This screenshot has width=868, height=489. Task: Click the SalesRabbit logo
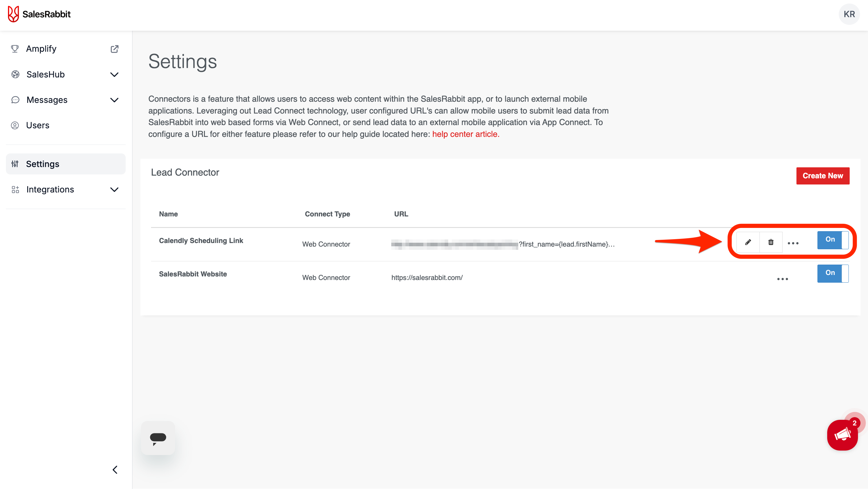pos(39,14)
